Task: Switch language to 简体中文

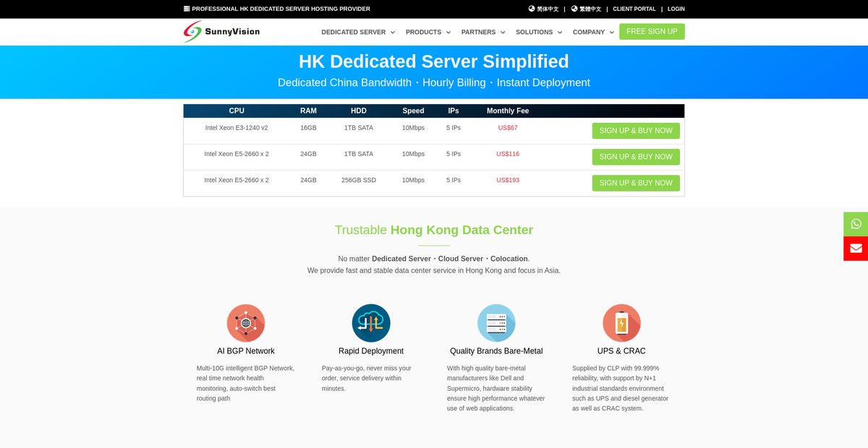Action: coord(548,9)
